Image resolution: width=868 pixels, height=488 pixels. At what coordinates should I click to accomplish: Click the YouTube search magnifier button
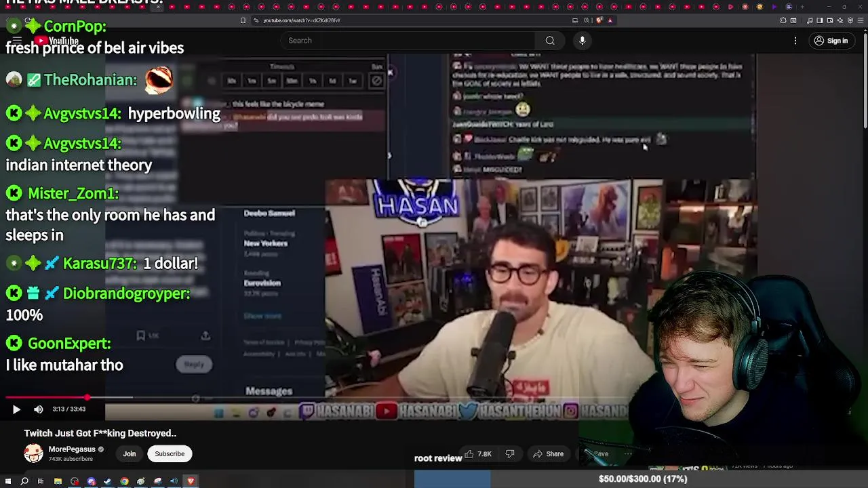click(x=550, y=41)
